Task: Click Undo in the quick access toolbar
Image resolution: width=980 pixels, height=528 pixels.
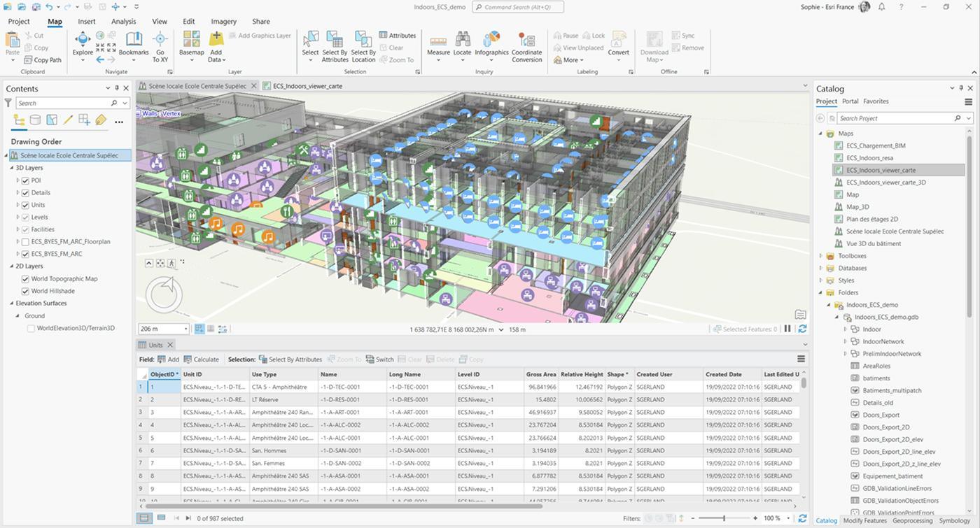Action: (x=50, y=7)
